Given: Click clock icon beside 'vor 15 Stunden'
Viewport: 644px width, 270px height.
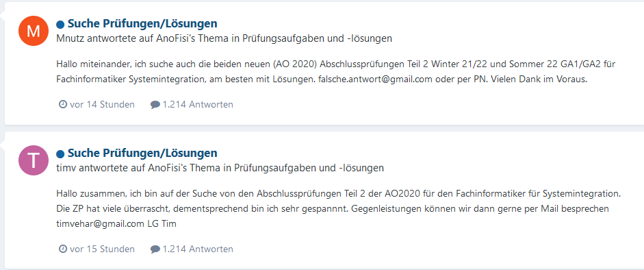Looking at the screenshot, I should tap(63, 249).
